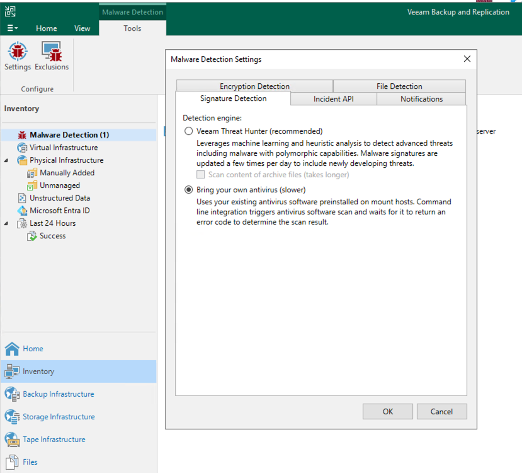This screenshot has height=474, width=522.
Task: Select "Unmanaged" tree row
Action: (x=79, y=186)
